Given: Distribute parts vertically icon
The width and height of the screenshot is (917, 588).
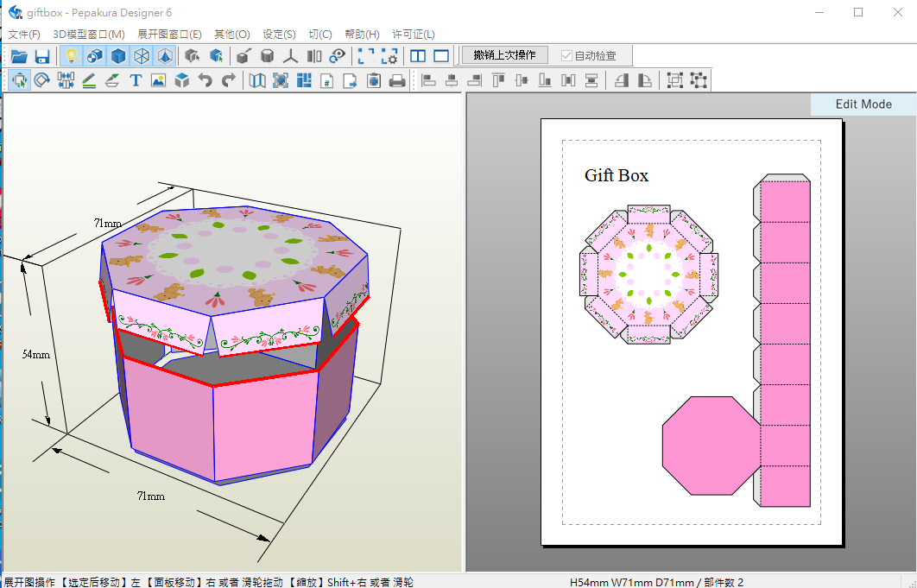Looking at the screenshot, I should click(591, 80).
